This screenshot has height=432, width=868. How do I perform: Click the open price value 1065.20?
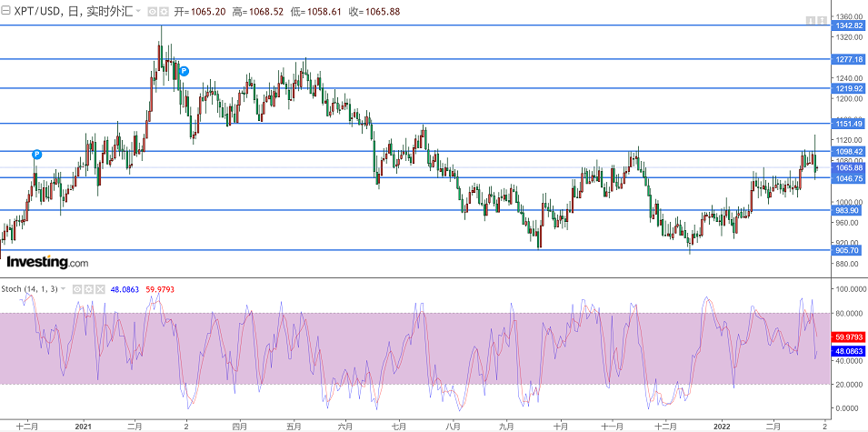pos(208,12)
